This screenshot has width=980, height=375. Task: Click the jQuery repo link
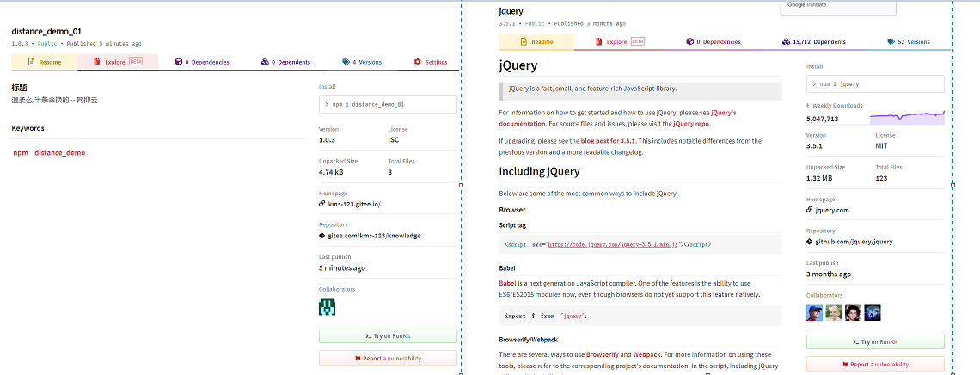[x=691, y=124]
